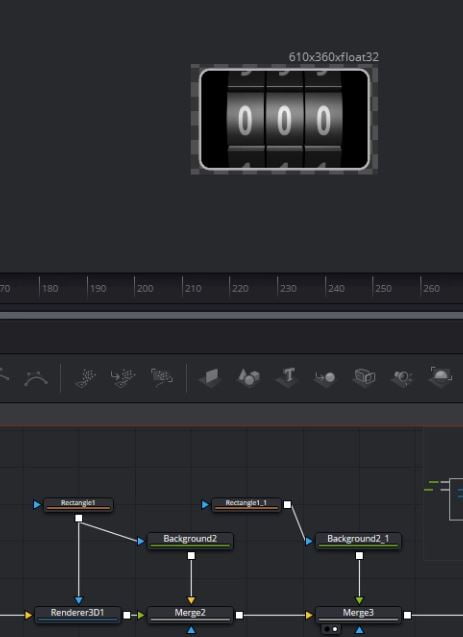Screen dimensions: 463x637
Task: Jump to frame 250 on time ruler
Action: coord(383,288)
